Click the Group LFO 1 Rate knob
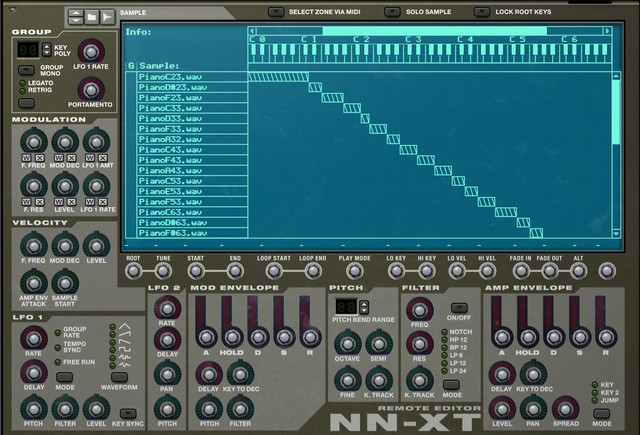Image resolution: width=640 pixels, height=435 pixels. [x=91, y=52]
